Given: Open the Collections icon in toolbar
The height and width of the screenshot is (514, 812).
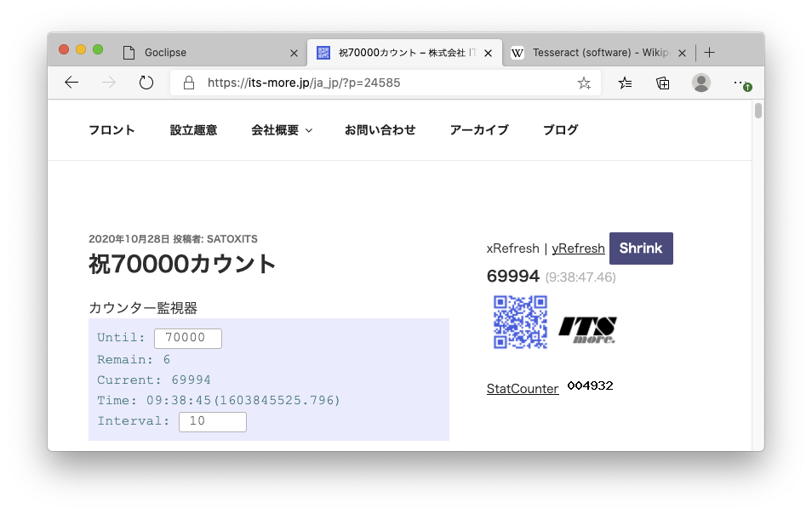Looking at the screenshot, I should click(x=663, y=83).
